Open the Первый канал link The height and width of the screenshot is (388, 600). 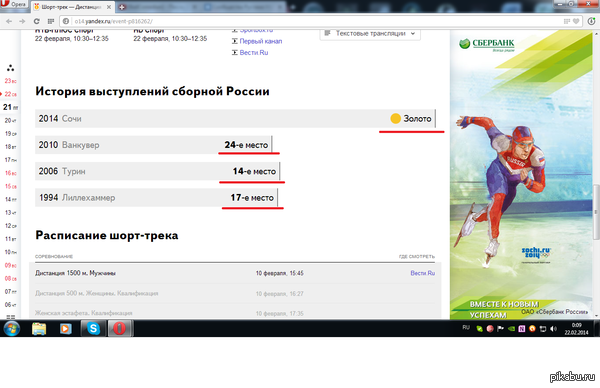click(261, 41)
